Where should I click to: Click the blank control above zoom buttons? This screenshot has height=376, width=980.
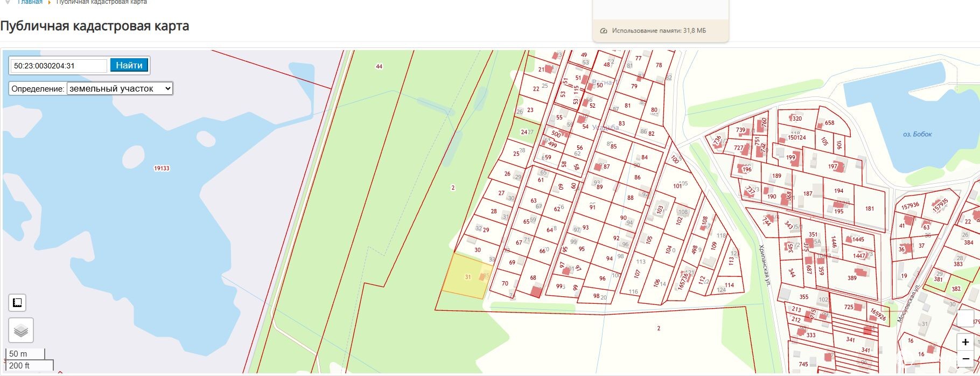point(965,318)
